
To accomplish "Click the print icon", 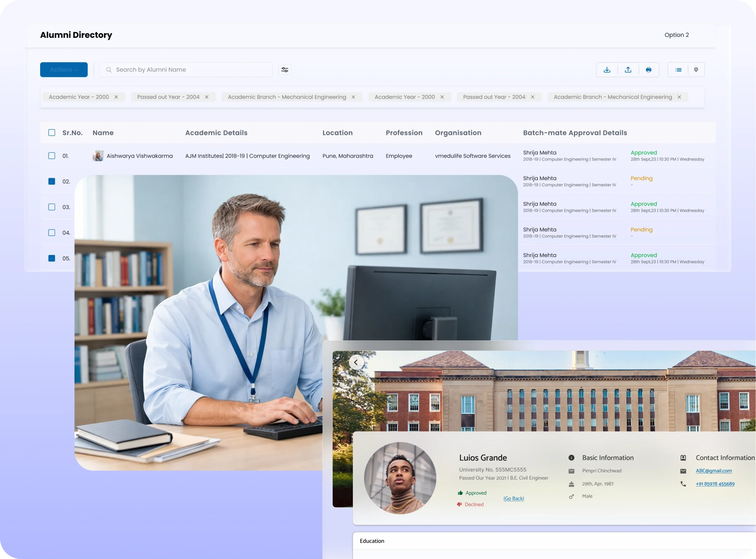I will [x=649, y=70].
